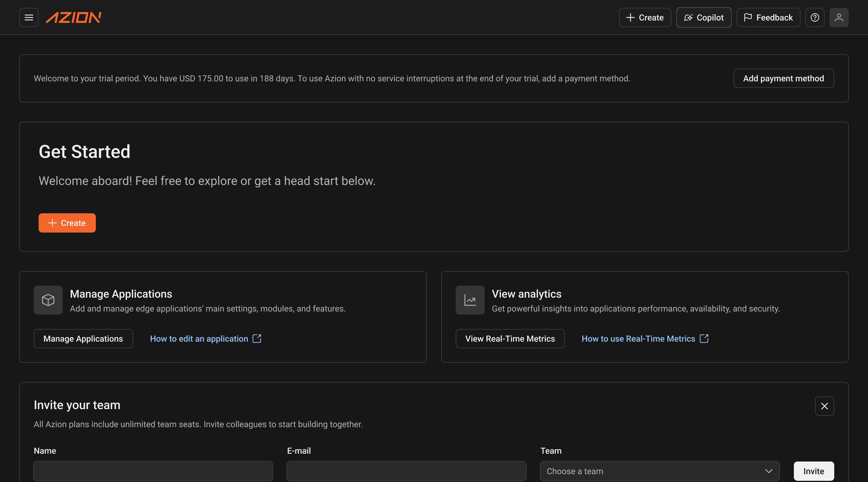Viewport: 868px width, 482px height.
Task: Click the Manage Applications card title
Action: [121, 294]
